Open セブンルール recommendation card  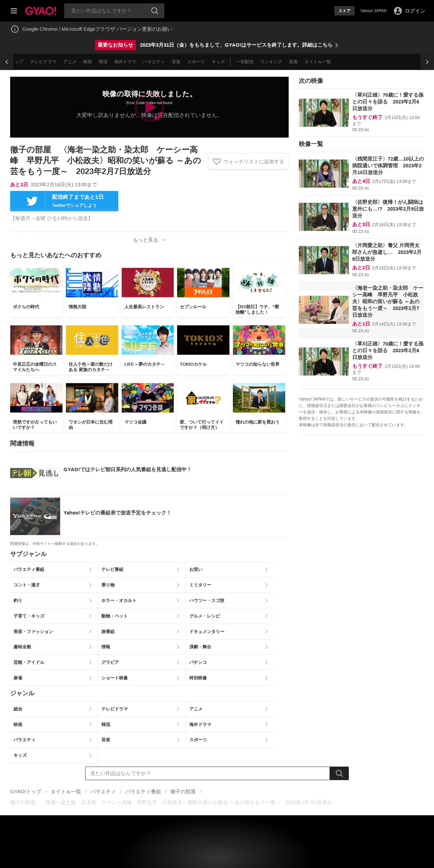[x=203, y=290]
